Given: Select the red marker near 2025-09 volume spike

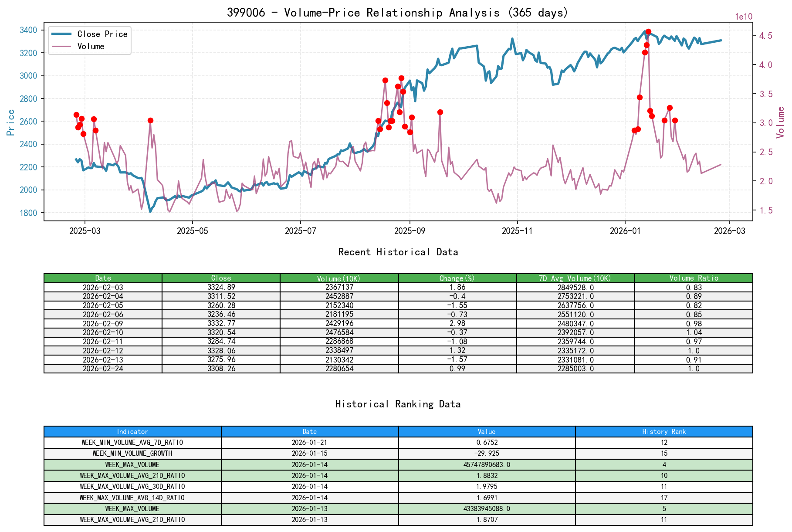Looking at the screenshot, I should pos(401,78).
